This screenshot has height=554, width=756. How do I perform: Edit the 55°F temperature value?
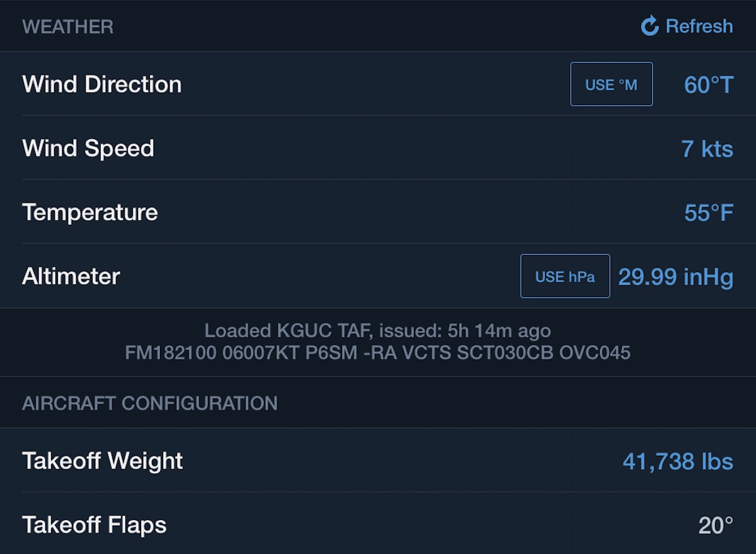(708, 213)
